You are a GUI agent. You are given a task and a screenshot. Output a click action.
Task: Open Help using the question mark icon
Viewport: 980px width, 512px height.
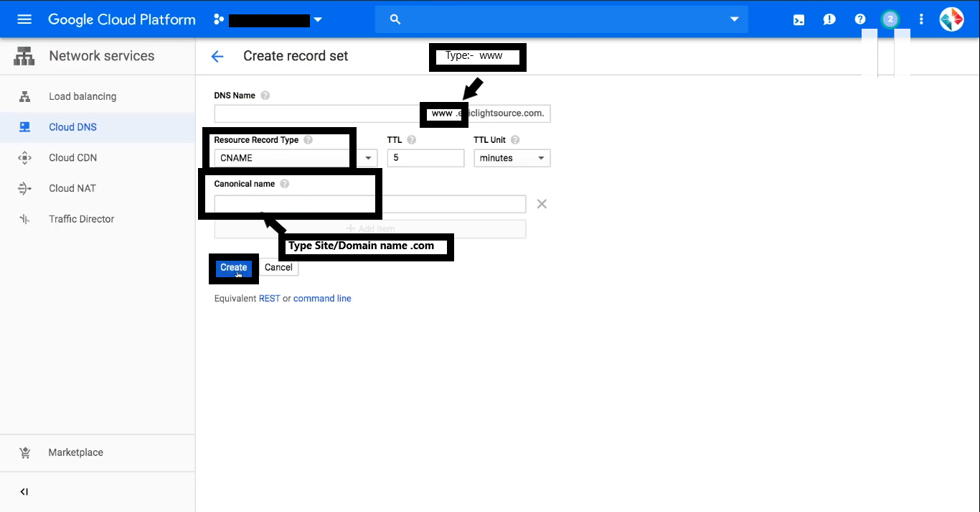859,19
